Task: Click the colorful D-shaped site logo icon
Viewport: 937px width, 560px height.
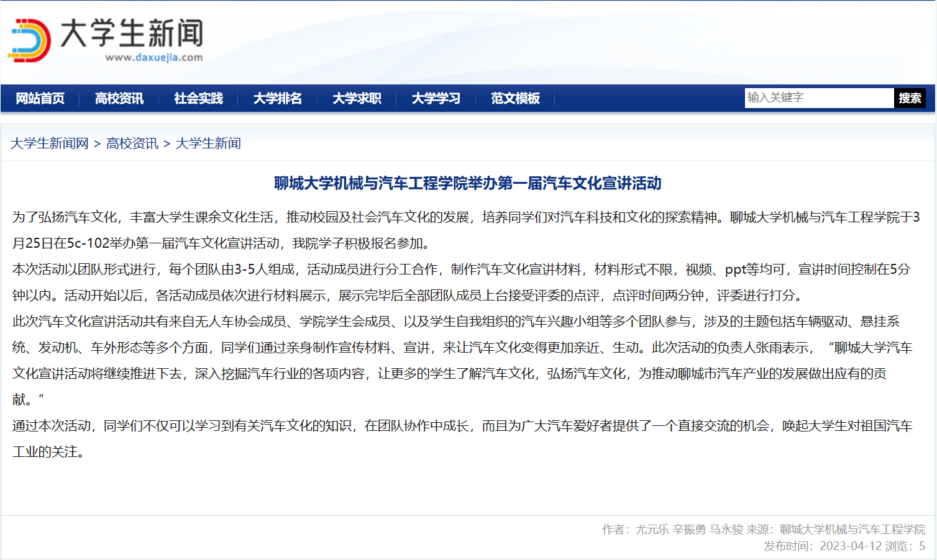Action: tap(29, 40)
